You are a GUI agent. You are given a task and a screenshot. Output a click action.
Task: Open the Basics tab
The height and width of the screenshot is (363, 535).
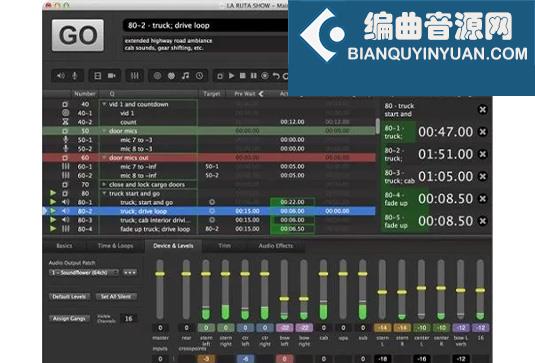(x=64, y=246)
